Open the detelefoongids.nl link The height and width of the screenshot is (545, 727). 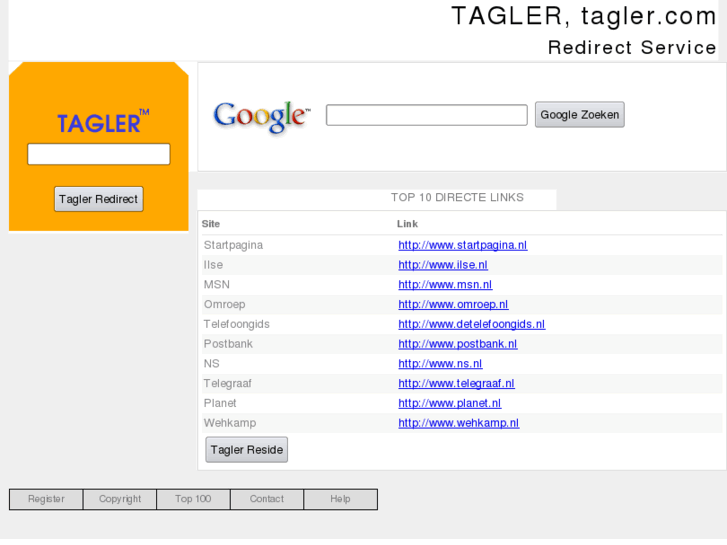tap(472, 324)
